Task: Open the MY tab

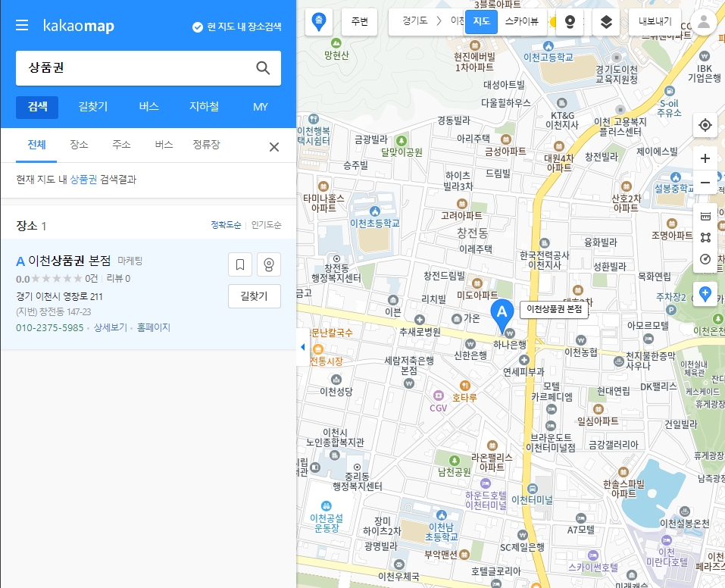Action: (x=261, y=107)
